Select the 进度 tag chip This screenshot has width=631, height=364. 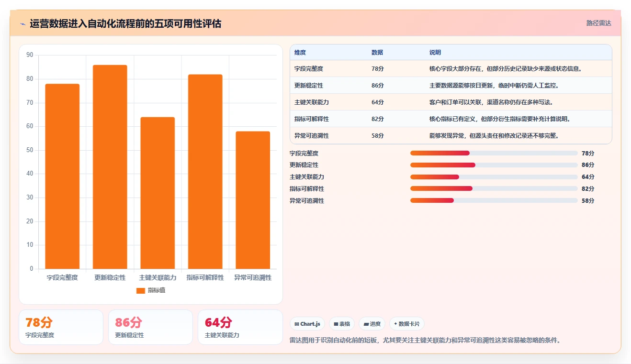click(372, 324)
